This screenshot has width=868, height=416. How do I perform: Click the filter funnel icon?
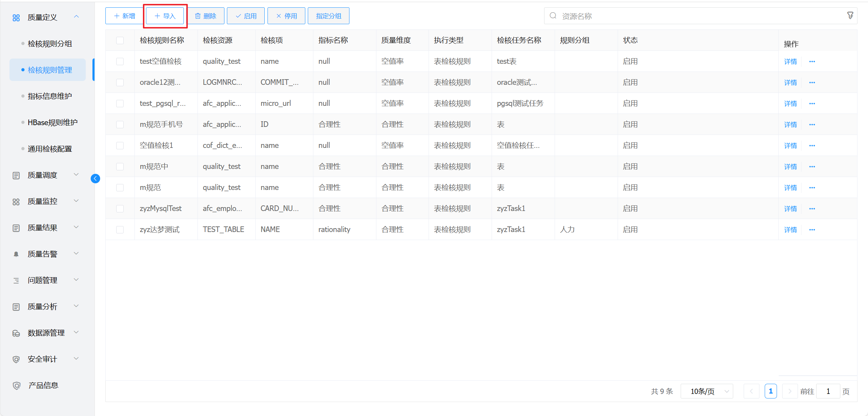click(x=850, y=15)
